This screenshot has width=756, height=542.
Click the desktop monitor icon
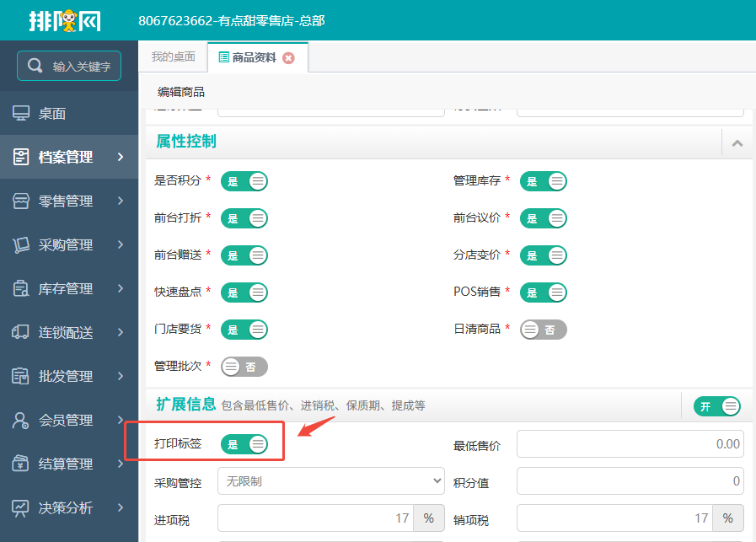click(21, 113)
